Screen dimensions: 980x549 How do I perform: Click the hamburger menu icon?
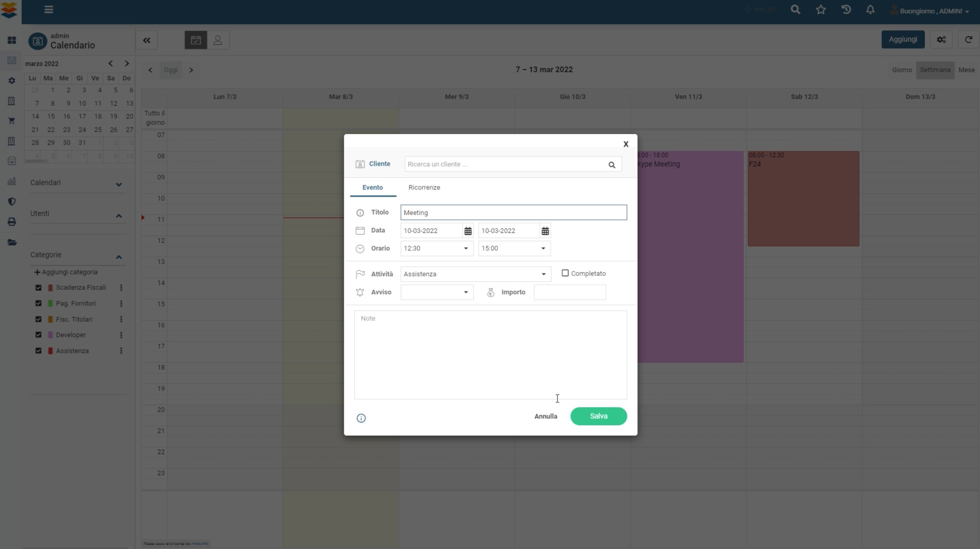coord(48,10)
